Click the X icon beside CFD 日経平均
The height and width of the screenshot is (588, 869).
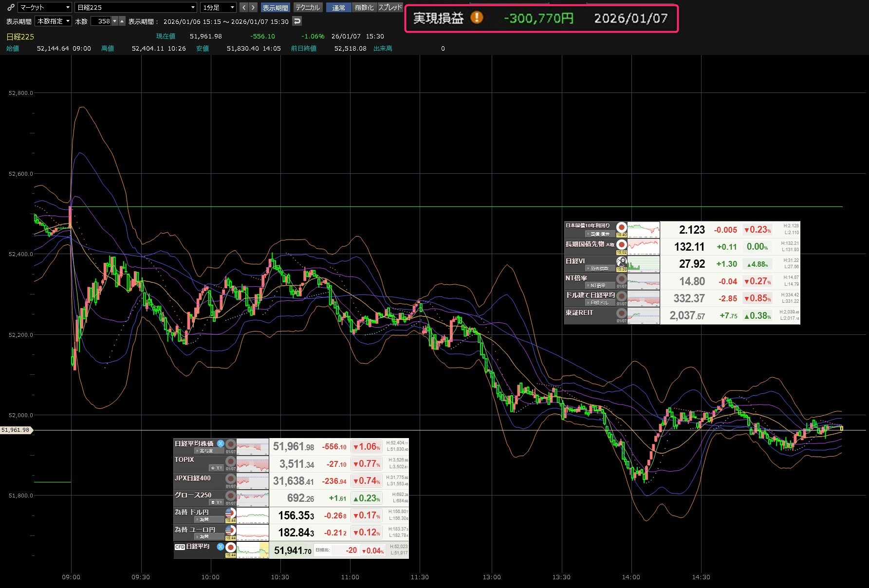tap(221, 547)
